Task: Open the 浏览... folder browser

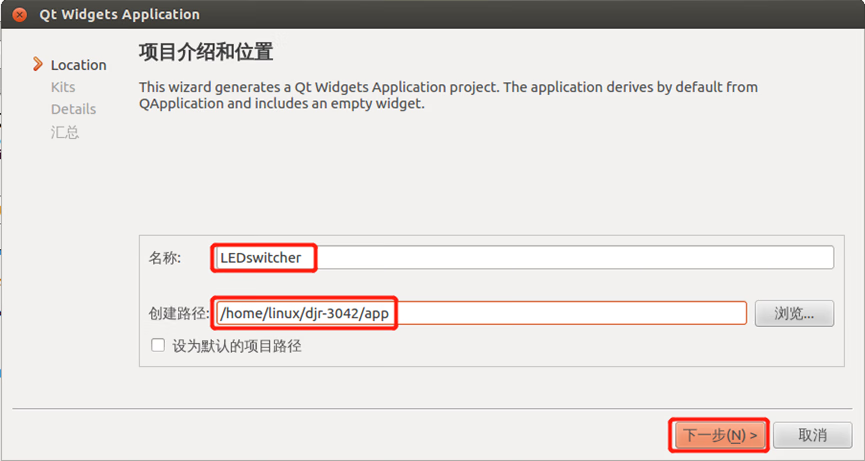Action: point(794,314)
